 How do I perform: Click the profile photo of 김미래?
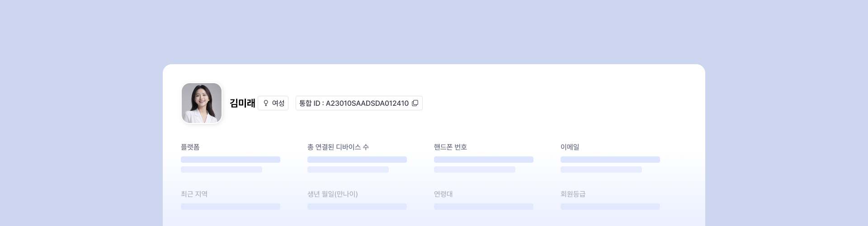click(202, 103)
